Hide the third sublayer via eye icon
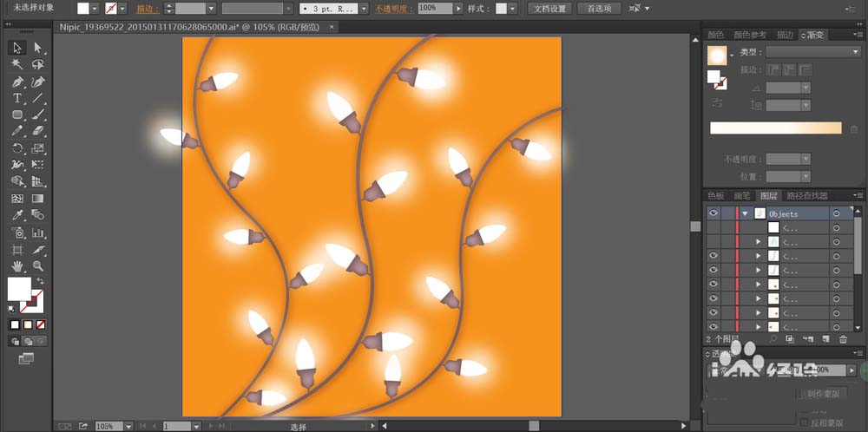 tap(713, 256)
